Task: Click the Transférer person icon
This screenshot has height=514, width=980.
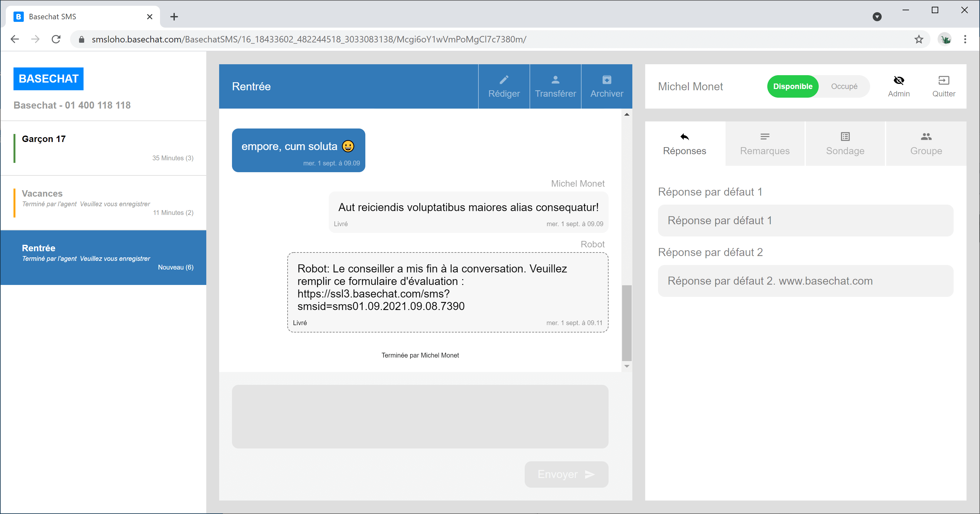Action: 555,80
